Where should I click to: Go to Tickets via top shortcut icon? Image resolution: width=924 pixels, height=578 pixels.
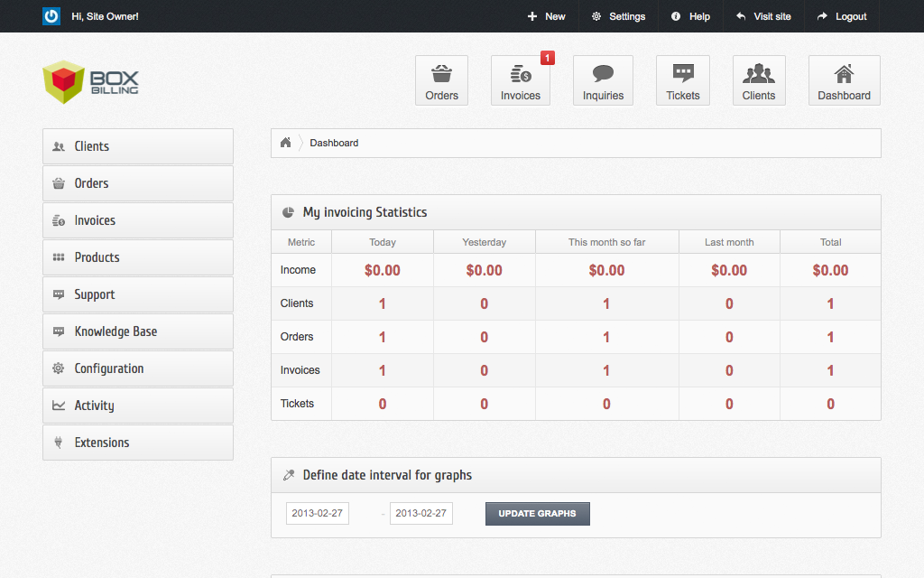(683, 80)
